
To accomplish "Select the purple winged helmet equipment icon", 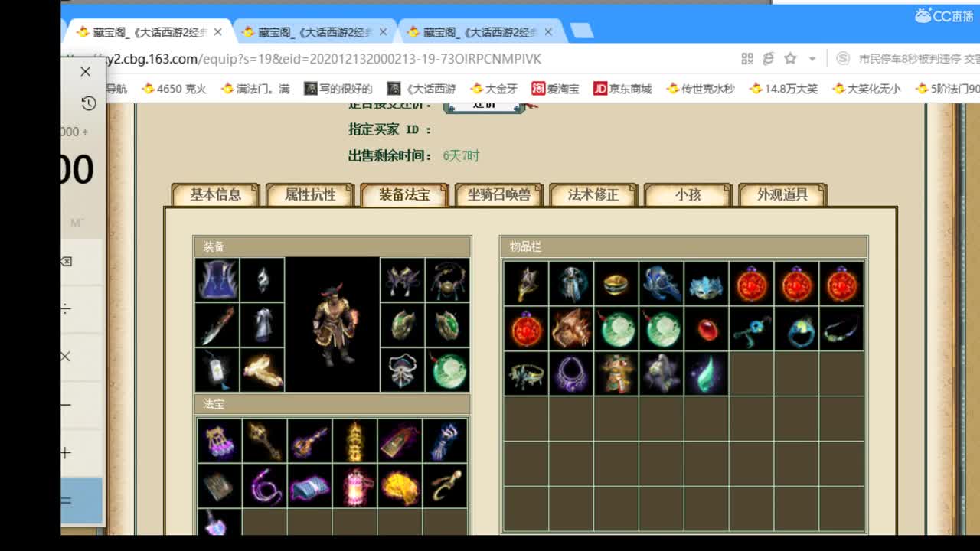I will click(x=403, y=280).
